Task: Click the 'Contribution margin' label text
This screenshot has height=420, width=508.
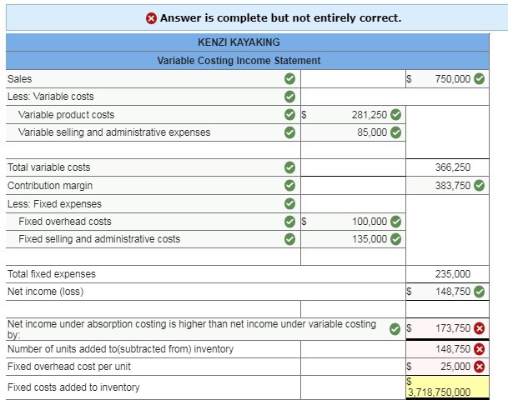Action: click(x=50, y=186)
